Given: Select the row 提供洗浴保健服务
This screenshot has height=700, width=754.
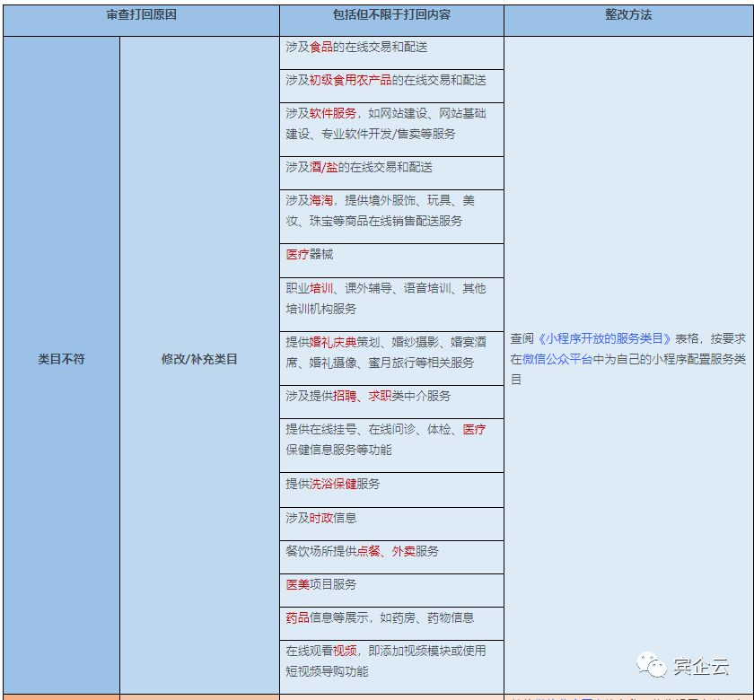Looking at the screenshot, I should (391, 490).
